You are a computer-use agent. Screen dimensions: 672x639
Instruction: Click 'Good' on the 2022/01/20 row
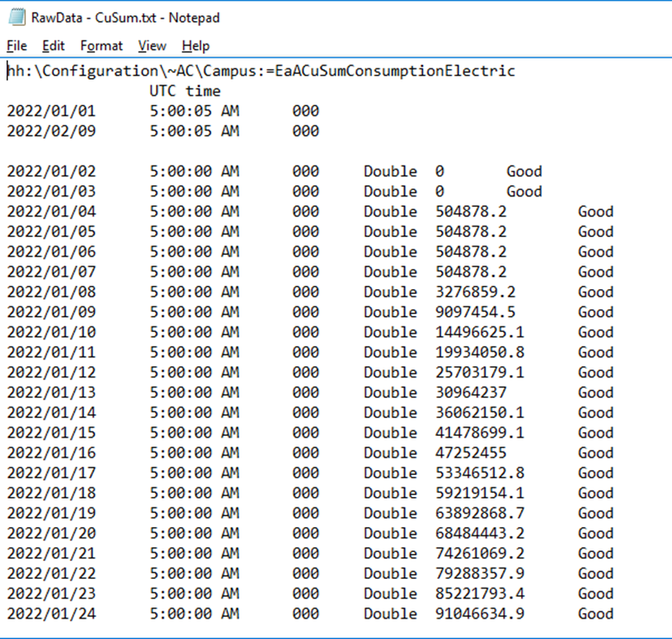tap(596, 534)
